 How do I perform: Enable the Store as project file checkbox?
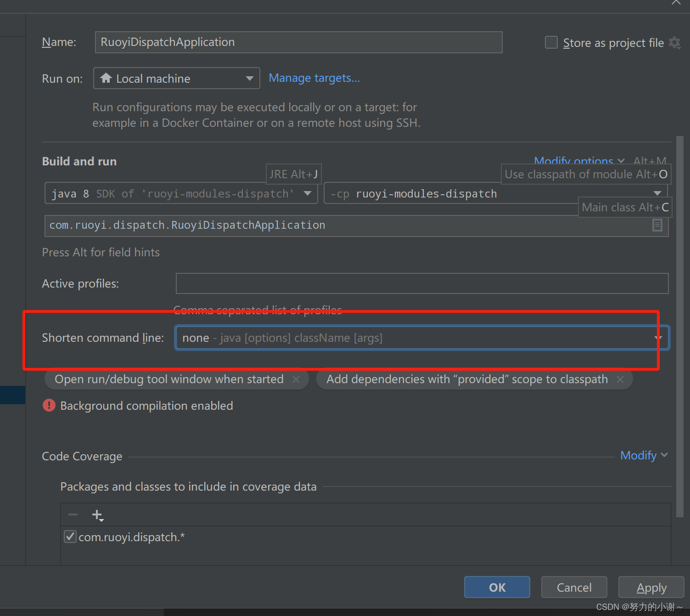click(x=551, y=42)
